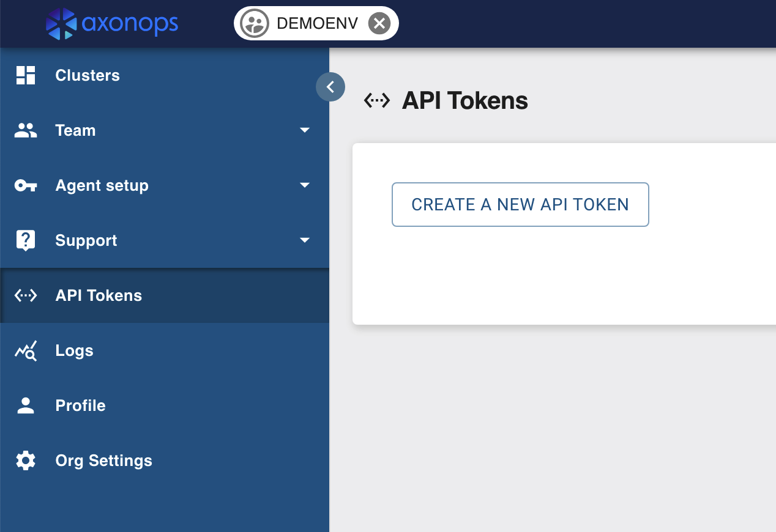Click the AxonOps logo

pos(112,24)
